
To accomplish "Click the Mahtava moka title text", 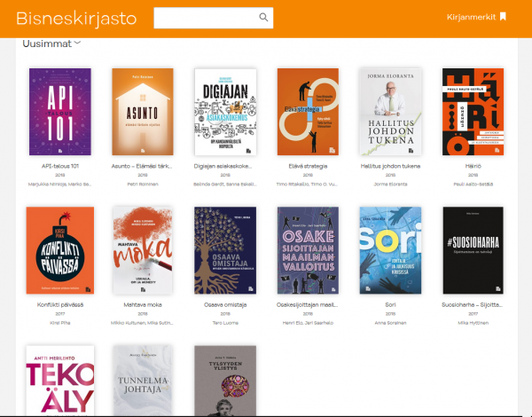I will [x=143, y=304].
